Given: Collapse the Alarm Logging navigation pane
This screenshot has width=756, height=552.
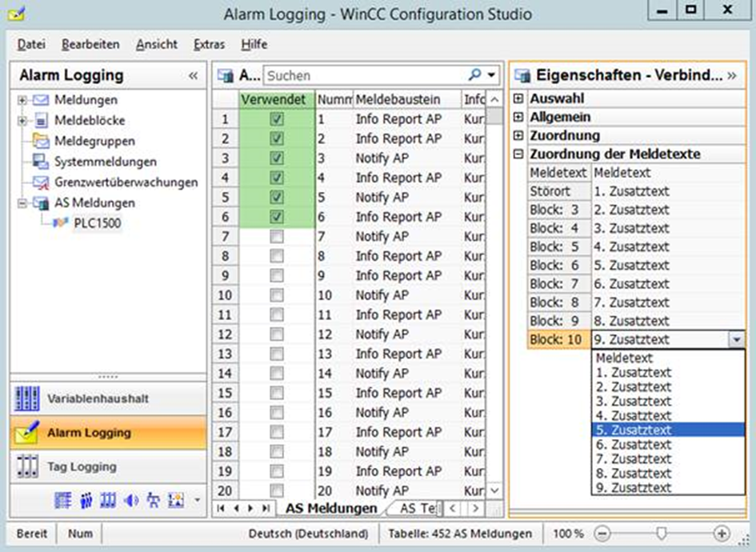Looking at the screenshot, I should 194,76.
